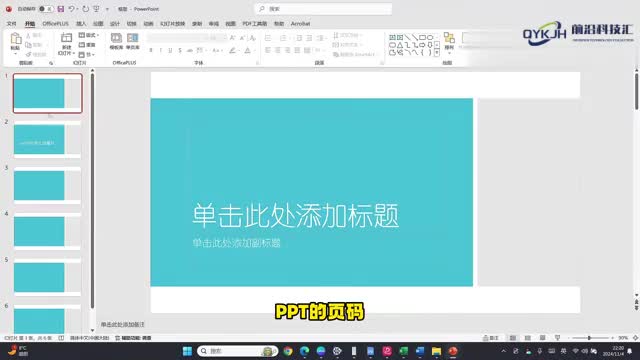Image resolution: width=640 pixels, height=360 pixels.
Task: Open the slide Layout (版式) dropdown
Action: [88, 35]
